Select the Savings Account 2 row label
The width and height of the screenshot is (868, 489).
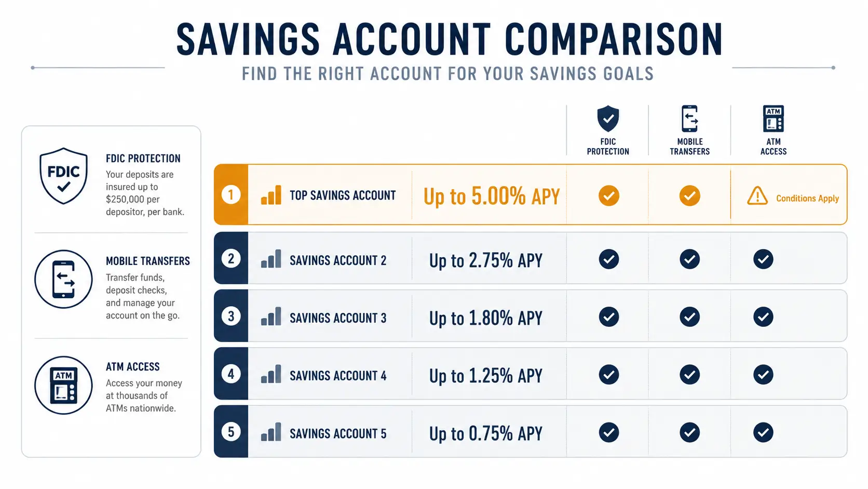(x=338, y=260)
